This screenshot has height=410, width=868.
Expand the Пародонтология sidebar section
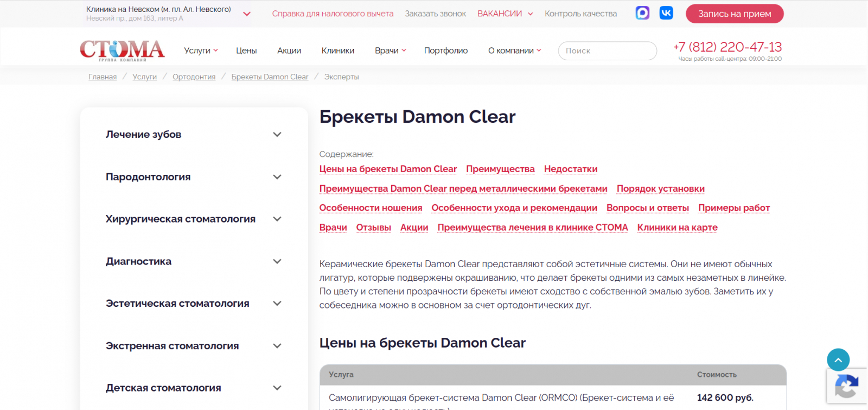277,177
